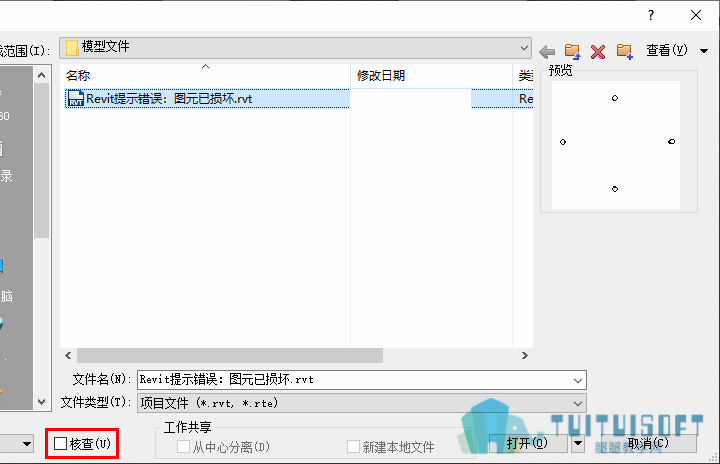Image resolution: width=720 pixels, height=464 pixels.
Task: Click the places sidebar scroll down arrow
Action: pyautogui.click(x=41, y=402)
